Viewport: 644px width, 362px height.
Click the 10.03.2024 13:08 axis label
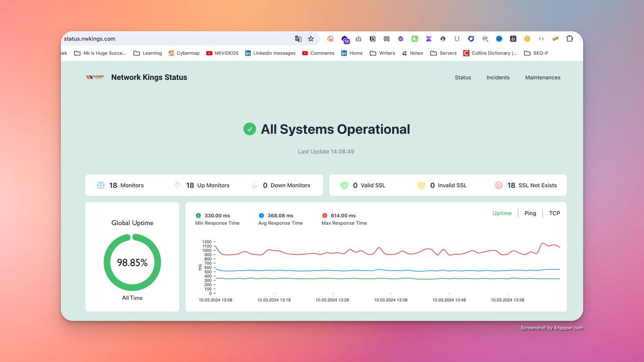215,300
